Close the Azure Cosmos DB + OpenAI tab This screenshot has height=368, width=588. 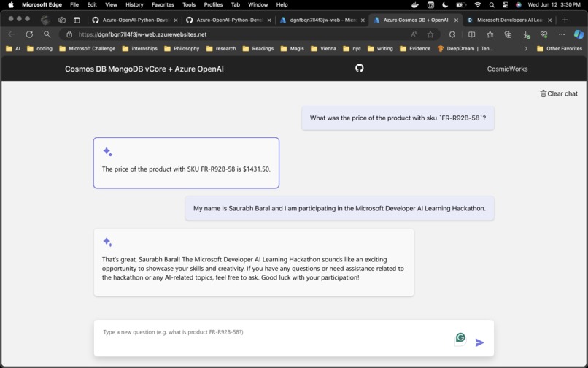(456, 20)
